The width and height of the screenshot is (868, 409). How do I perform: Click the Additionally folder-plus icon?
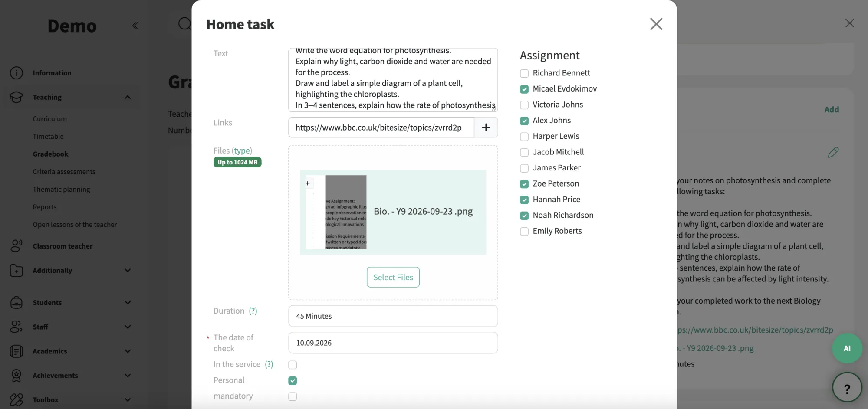click(16, 270)
